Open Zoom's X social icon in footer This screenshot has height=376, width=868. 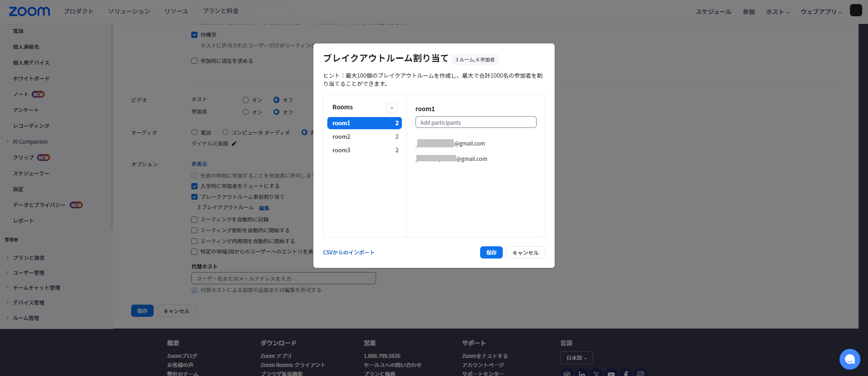pyautogui.click(x=596, y=374)
